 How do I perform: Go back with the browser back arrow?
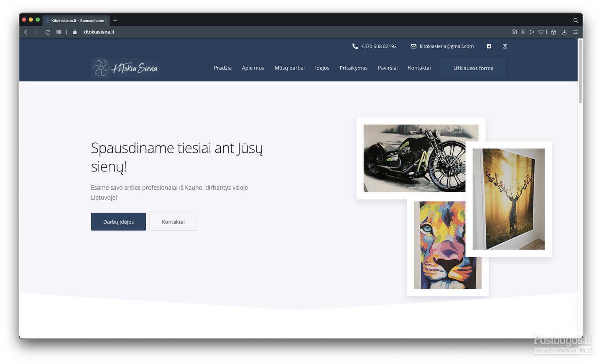26,32
